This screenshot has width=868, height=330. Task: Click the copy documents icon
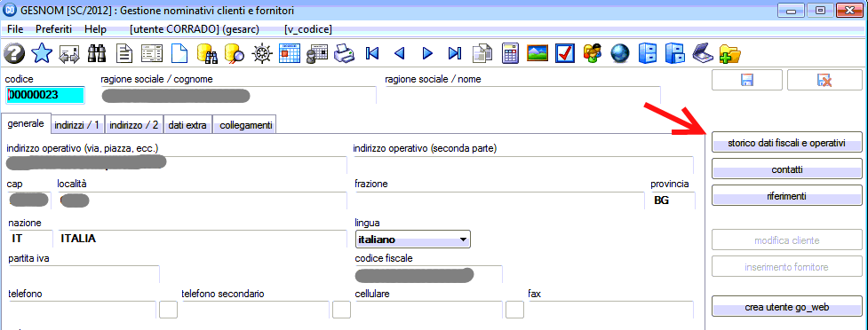pyautogui.click(x=482, y=53)
